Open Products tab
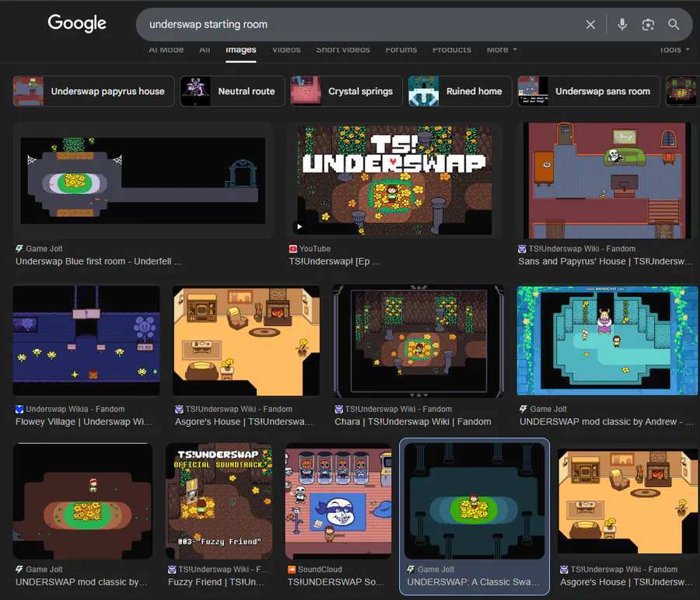This screenshot has height=600, width=700. point(451,50)
